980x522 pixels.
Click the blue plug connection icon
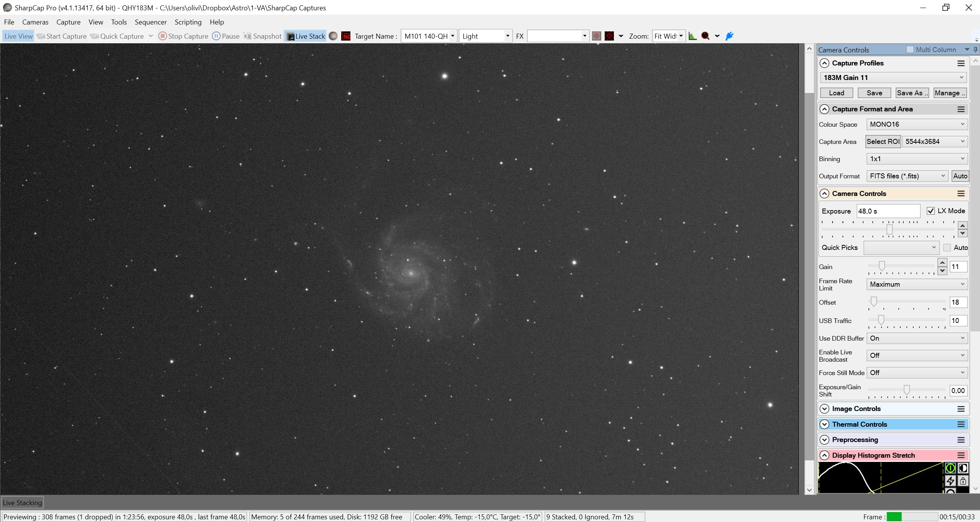point(730,36)
